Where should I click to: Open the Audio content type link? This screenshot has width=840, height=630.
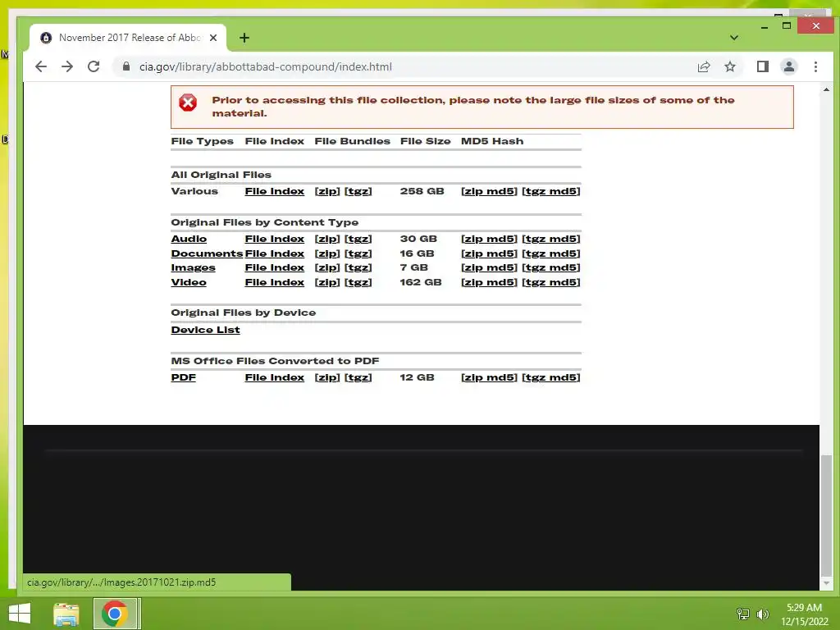pos(189,239)
